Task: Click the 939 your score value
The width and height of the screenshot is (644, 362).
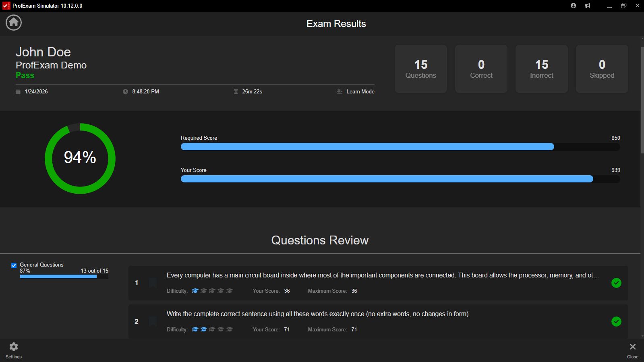Action: [616, 170]
